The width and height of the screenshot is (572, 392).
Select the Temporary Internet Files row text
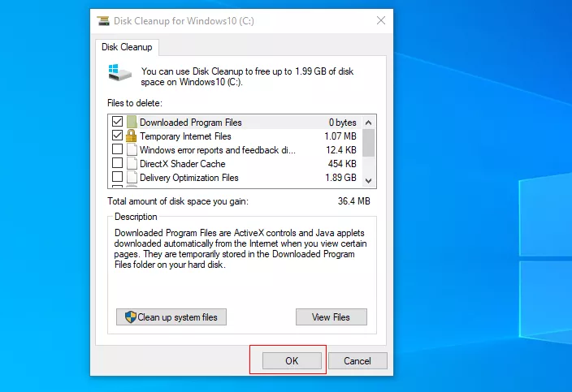[185, 136]
